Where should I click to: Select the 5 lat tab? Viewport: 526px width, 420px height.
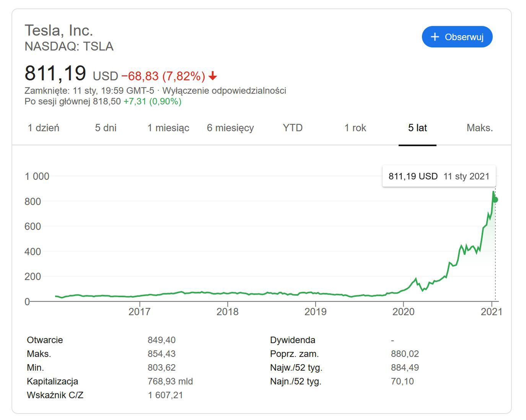[x=417, y=128]
